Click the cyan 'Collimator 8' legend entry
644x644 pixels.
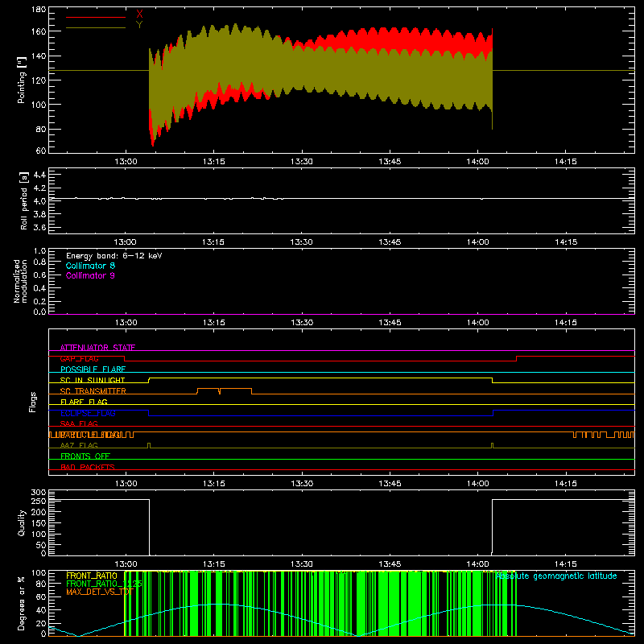point(90,266)
